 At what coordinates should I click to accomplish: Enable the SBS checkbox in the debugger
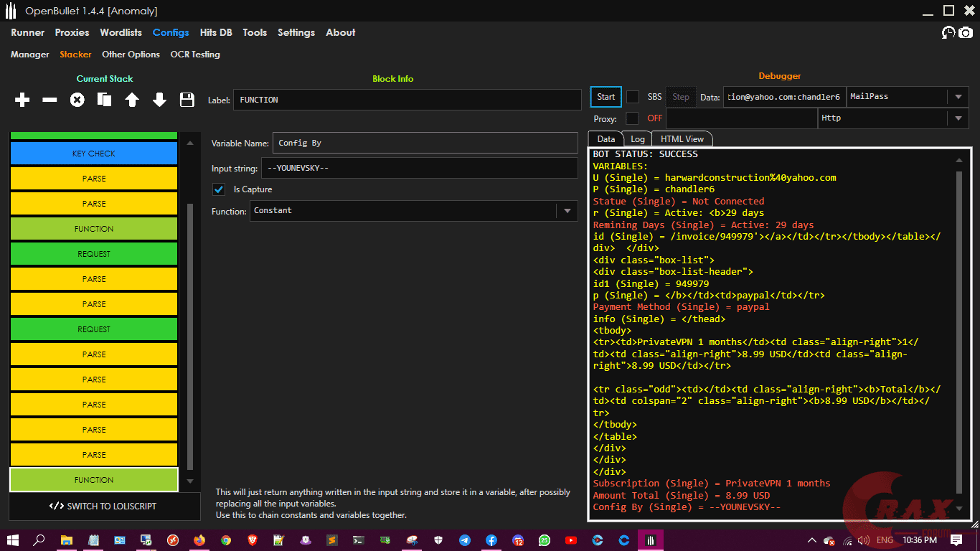click(x=633, y=97)
